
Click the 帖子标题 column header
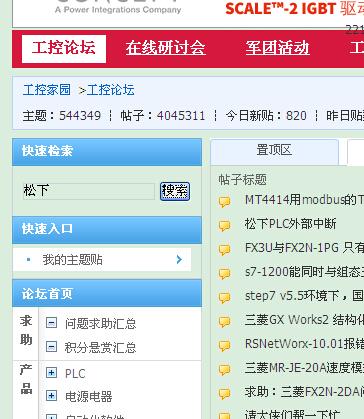click(x=243, y=180)
